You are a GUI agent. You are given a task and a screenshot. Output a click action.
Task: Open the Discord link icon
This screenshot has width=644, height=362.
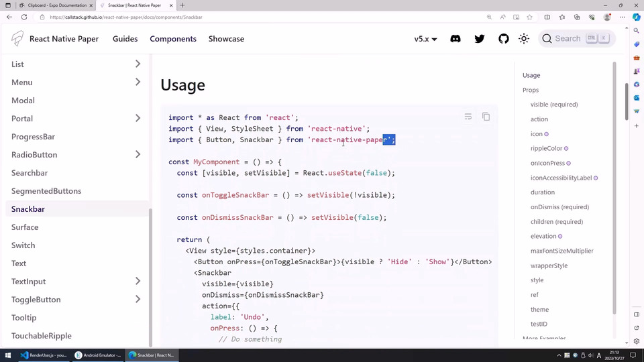coord(455,39)
